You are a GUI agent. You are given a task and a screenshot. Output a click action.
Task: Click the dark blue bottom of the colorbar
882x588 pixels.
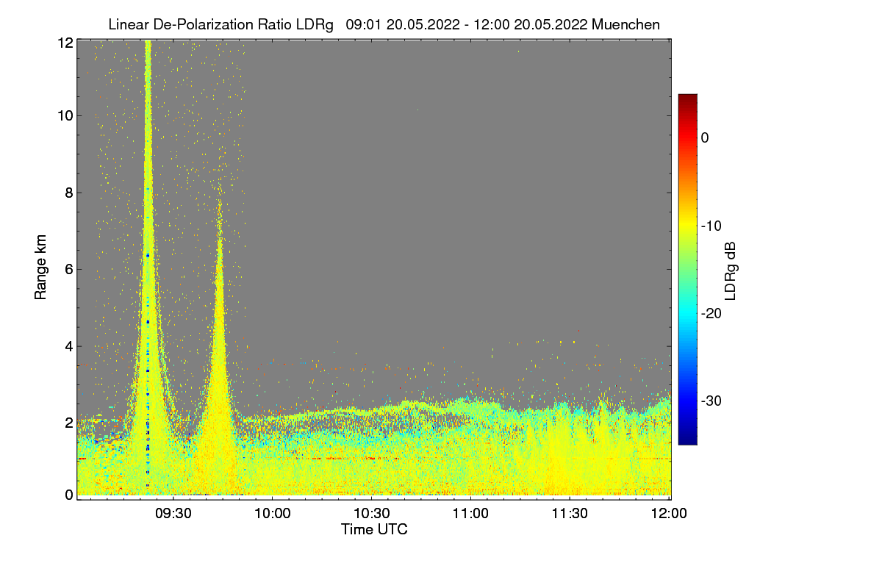687,438
